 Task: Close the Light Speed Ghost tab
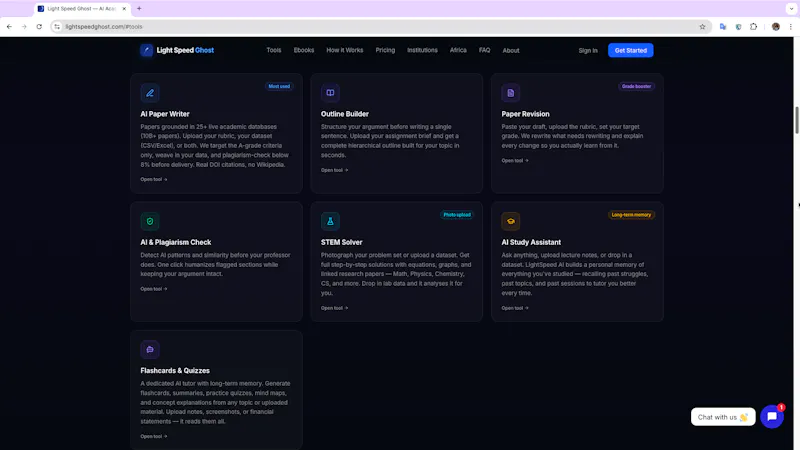(124, 9)
